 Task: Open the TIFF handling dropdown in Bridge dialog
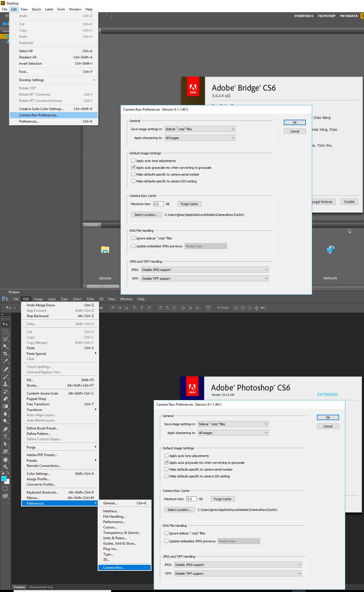click(x=205, y=279)
